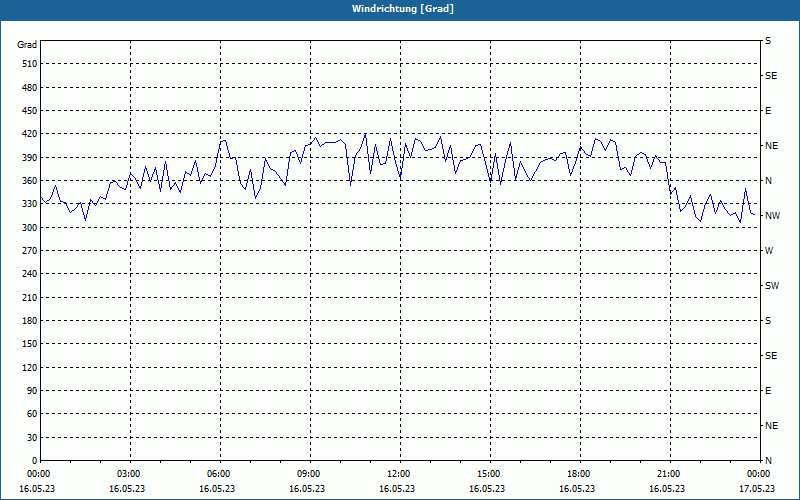Click the 120 y-axis tick label
The image size is (800, 500).
coord(30,367)
